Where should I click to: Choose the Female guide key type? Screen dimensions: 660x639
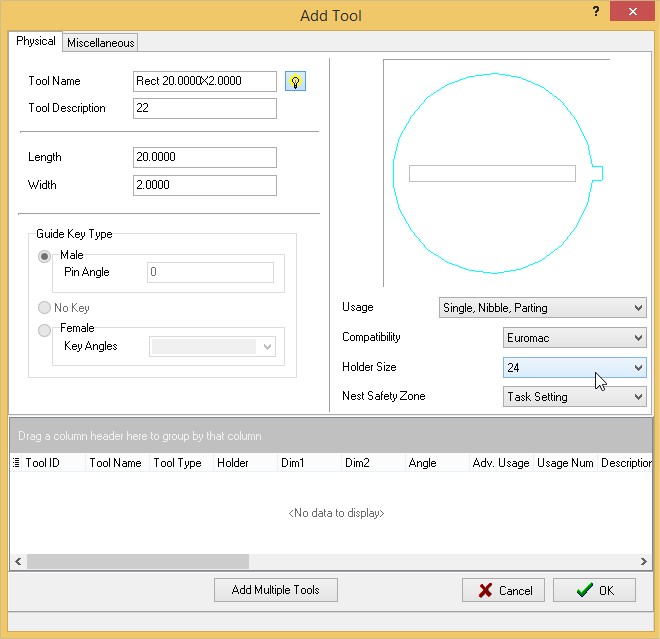[x=45, y=329]
